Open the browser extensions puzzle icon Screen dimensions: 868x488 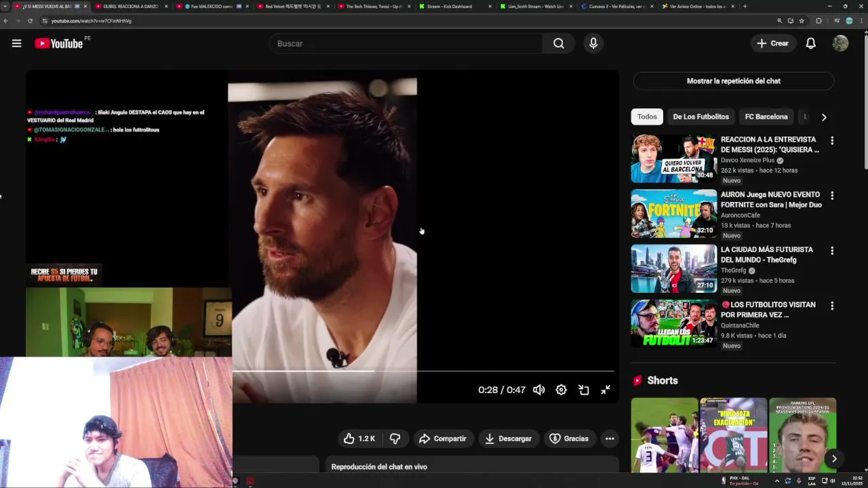click(x=818, y=21)
